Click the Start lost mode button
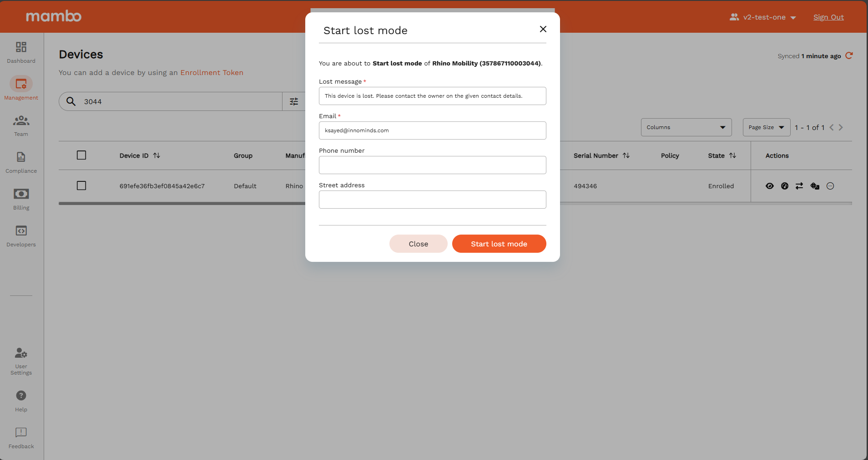This screenshot has width=868, height=460. [499, 244]
